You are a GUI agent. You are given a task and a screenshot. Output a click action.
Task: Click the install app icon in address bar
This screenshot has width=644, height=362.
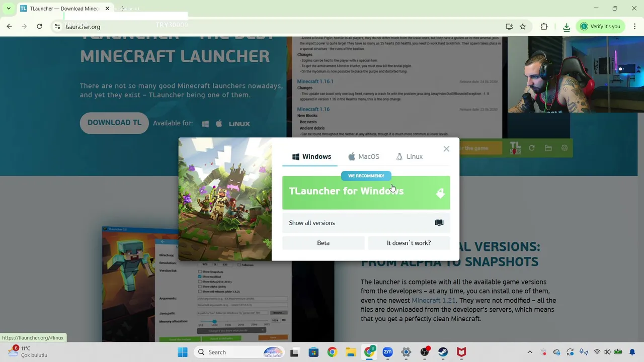click(509, 27)
